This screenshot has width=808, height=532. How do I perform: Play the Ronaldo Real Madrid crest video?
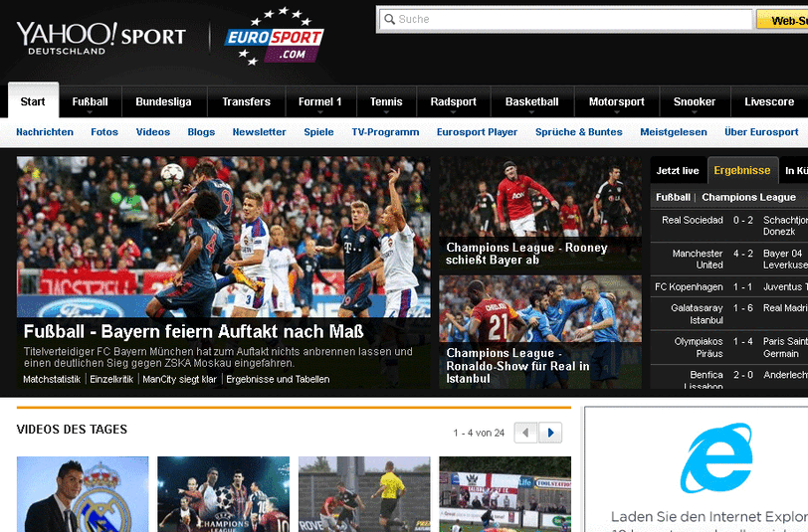tap(83, 494)
